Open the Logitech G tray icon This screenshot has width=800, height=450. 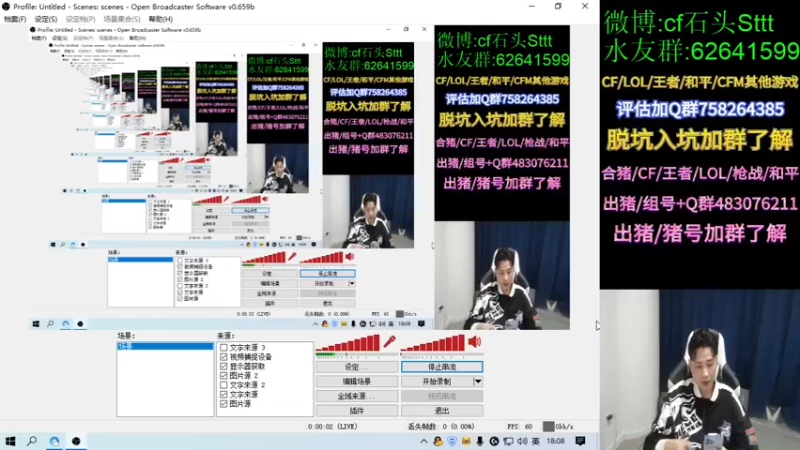tap(493, 441)
